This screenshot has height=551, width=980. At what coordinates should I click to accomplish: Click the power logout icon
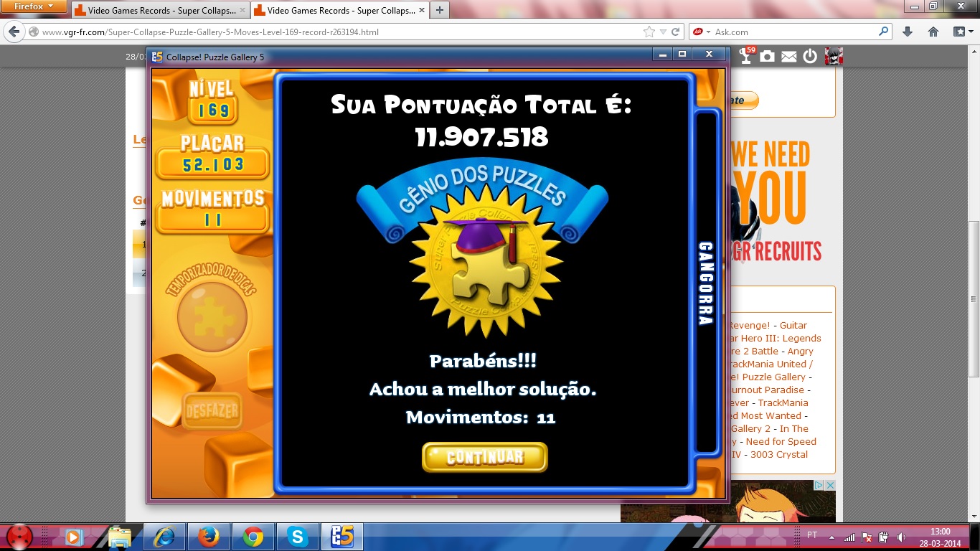810,57
